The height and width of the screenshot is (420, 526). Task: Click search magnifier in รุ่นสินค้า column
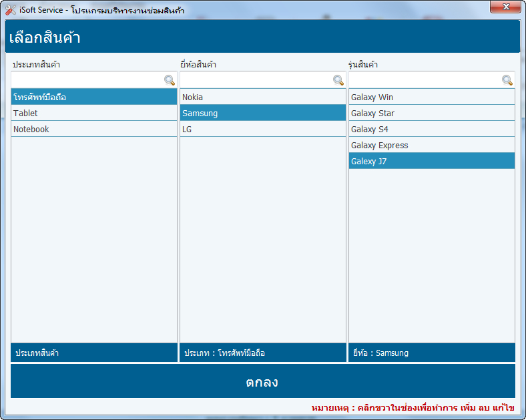[x=507, y=80]
